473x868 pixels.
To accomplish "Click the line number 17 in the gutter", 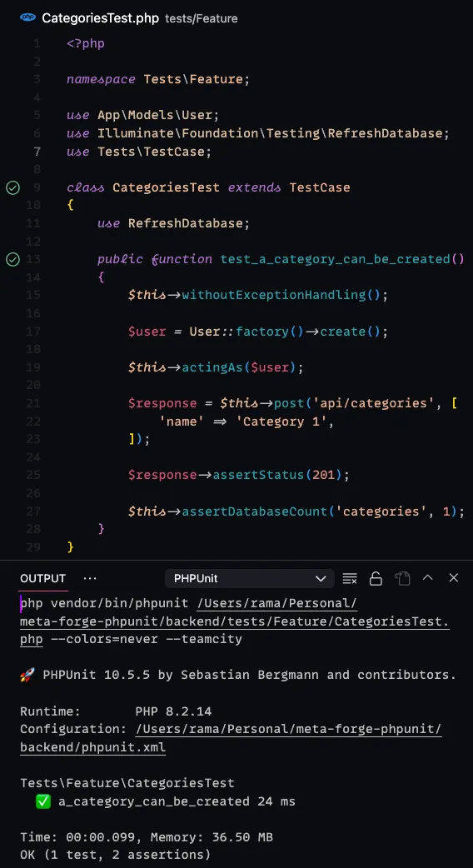I will point(33,332).
